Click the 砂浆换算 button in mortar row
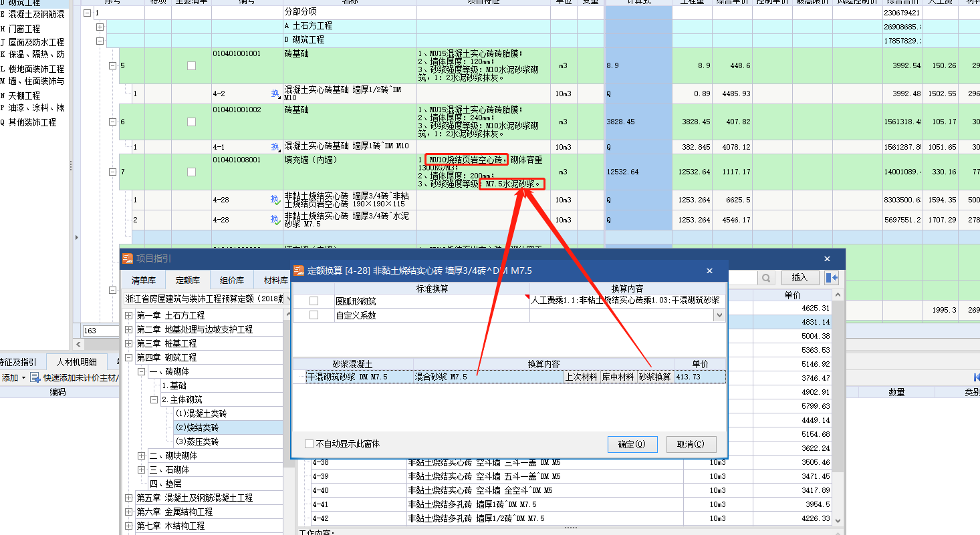This screenshot has height=535, width=980. (655, 377)
